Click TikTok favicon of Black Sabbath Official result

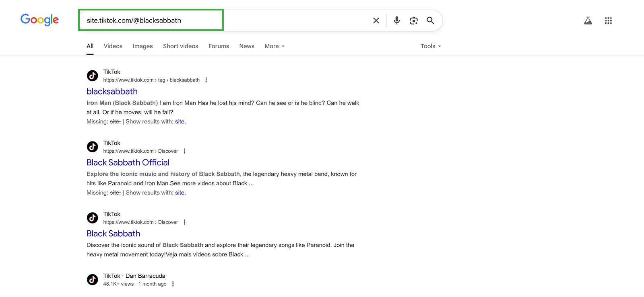click(x=93, y=147)
